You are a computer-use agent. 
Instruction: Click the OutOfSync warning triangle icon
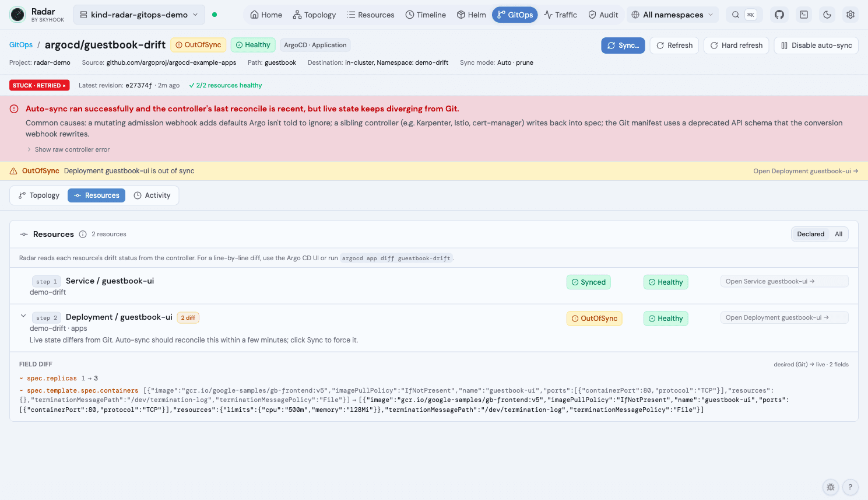click(x=13, y=171)
